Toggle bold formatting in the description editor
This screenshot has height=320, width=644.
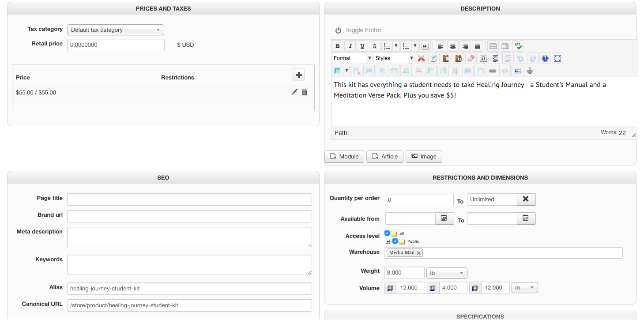click(x=338, y=46)
